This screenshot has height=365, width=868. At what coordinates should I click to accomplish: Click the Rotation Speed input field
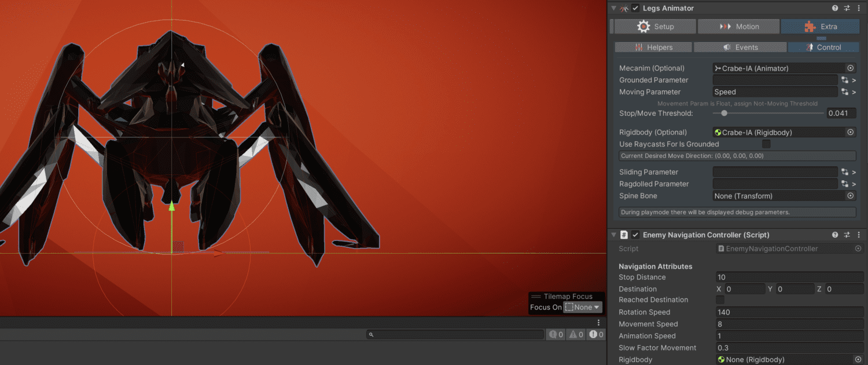pos(789,312)
